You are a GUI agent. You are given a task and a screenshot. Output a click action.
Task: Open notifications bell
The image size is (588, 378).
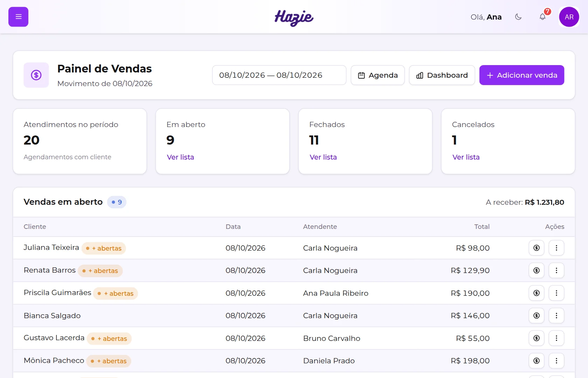click(x=542, y=17)
